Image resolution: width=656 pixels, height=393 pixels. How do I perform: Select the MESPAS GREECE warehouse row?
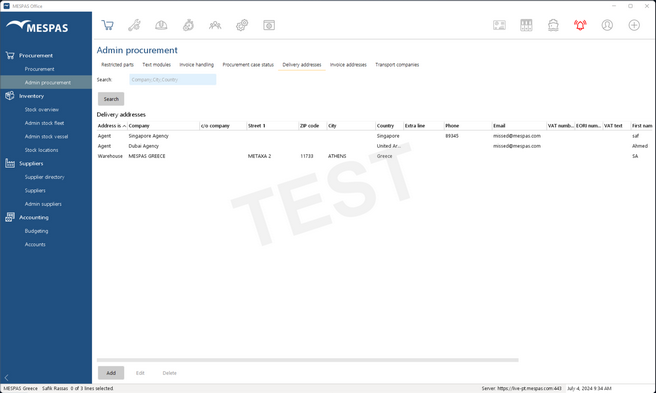click(374, 156)
